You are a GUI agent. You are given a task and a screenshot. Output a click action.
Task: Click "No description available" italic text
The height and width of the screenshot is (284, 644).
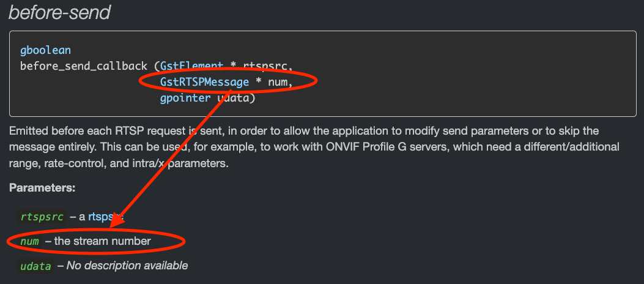coord(127,266)
